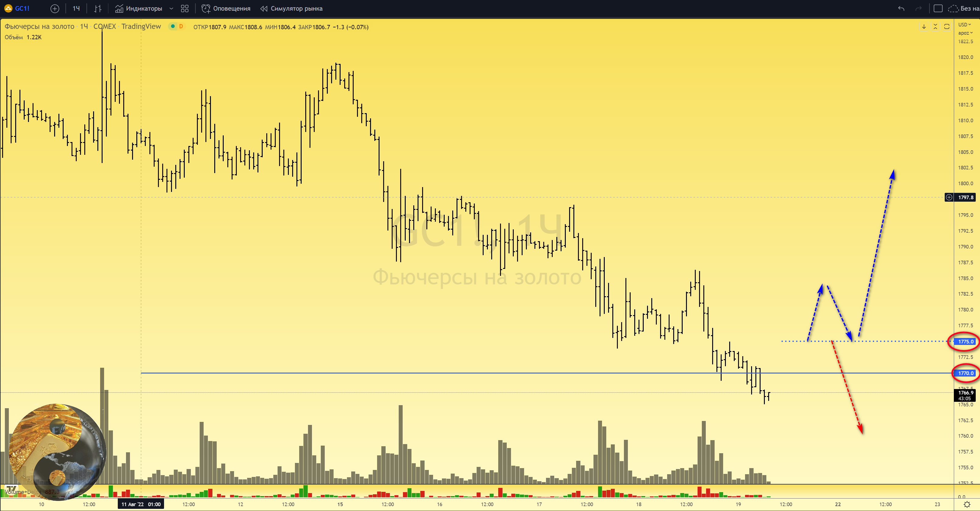Maximize the chart pane icon
The width and height of the screenshot is (980, 511).
click(x=947, y=27)
